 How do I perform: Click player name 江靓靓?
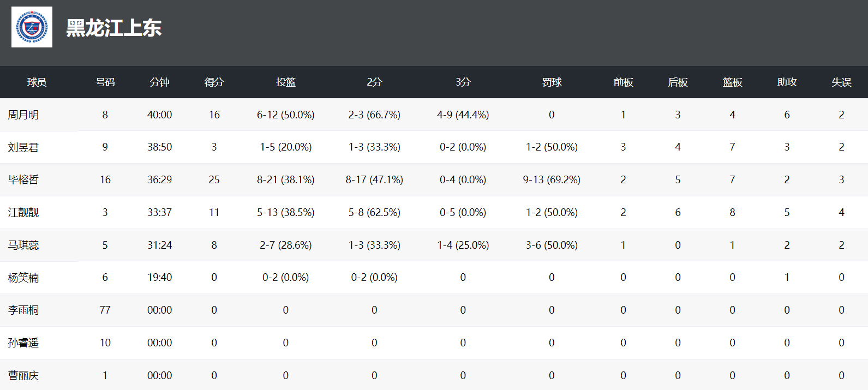(23, 212)
